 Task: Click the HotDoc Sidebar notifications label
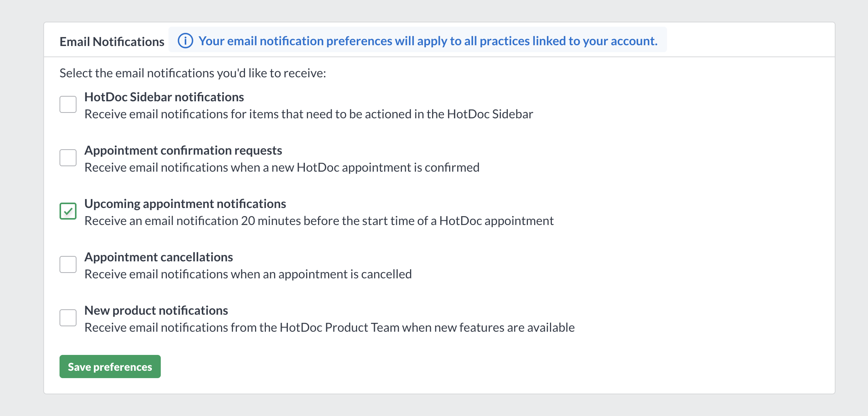click(x=164, y=97)
